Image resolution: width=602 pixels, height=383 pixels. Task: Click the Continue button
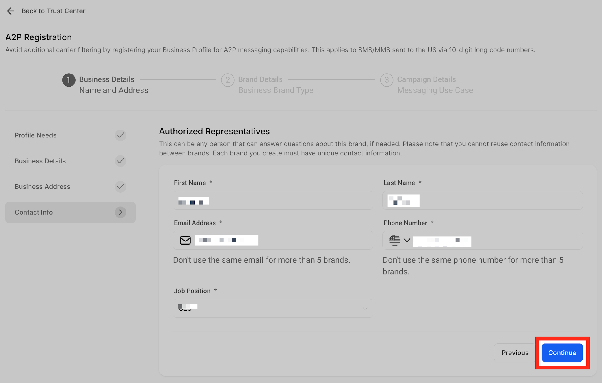pos(562,353)
